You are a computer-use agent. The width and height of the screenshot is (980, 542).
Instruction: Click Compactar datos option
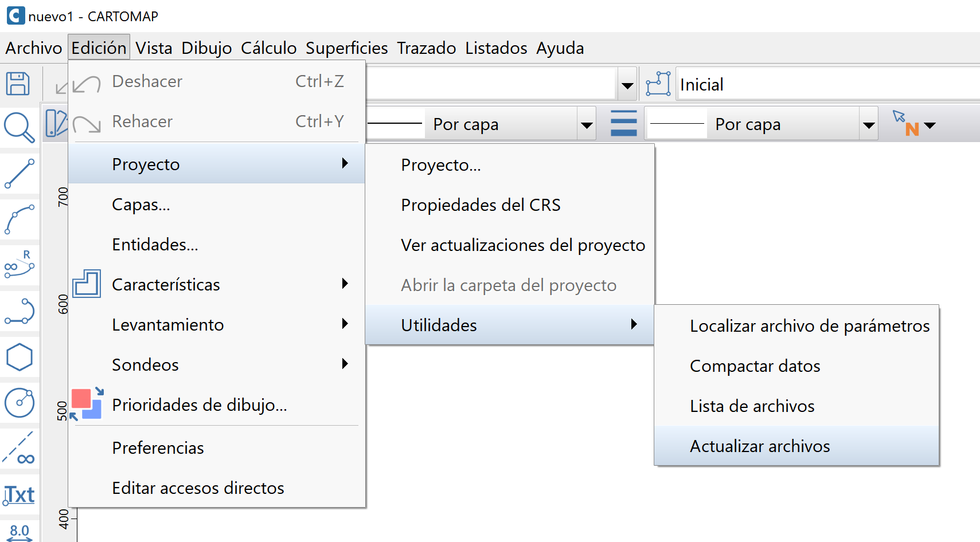(x=755, y=366)
